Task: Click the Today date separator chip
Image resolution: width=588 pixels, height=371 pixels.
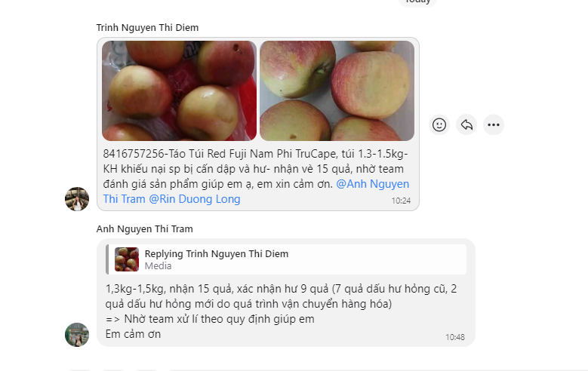Action: click(417, 2)
